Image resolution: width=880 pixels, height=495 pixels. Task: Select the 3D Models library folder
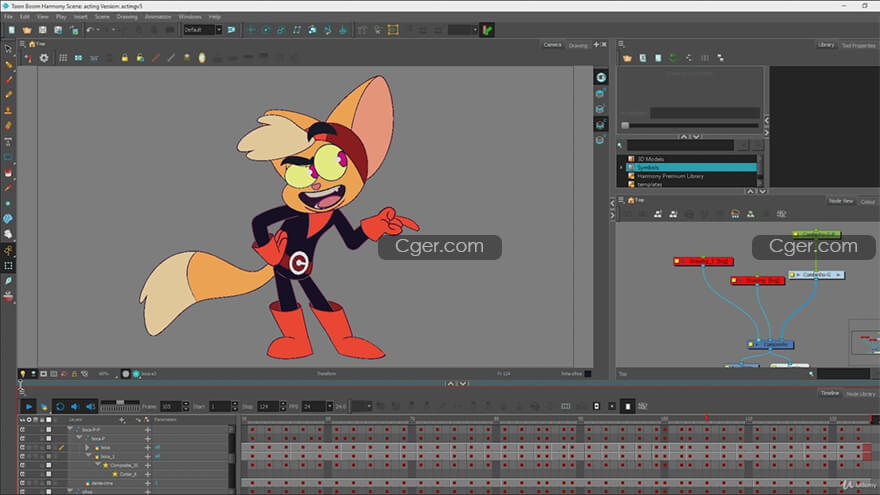[650, 159]
